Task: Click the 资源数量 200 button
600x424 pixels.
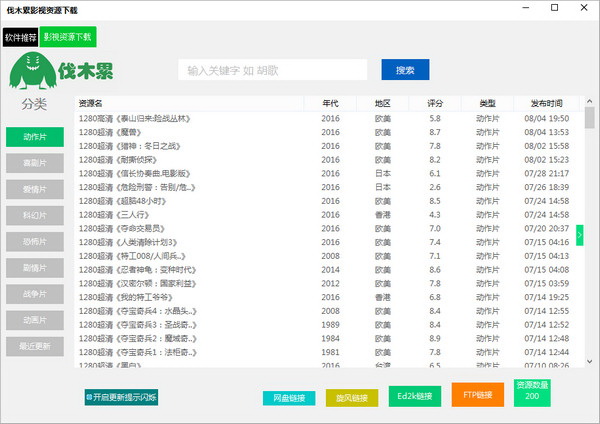Action: pos(532,393)
